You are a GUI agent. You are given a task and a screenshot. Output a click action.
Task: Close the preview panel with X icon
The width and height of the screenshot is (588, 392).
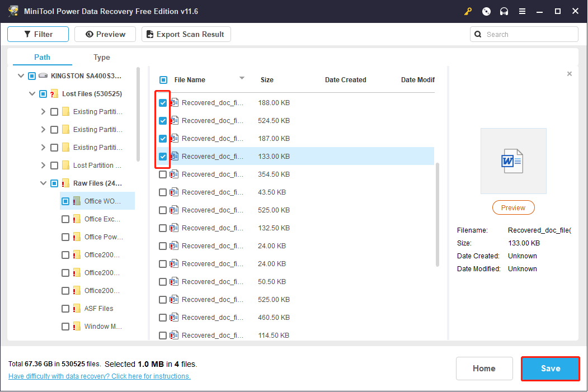click(570, 74)
